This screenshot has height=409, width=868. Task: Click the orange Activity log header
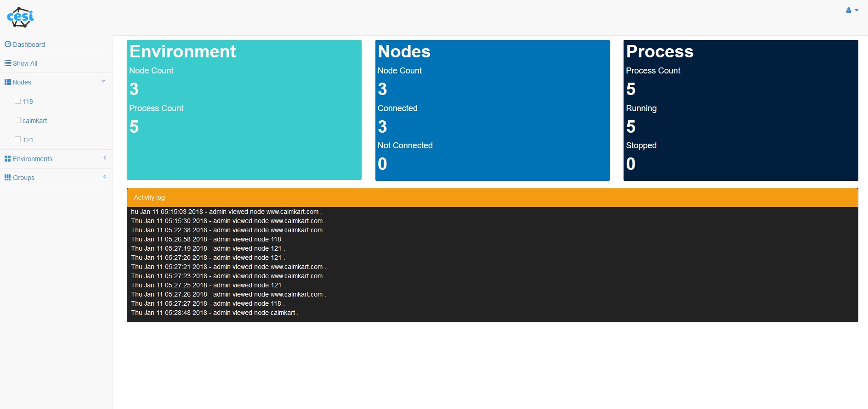[492, 197]
